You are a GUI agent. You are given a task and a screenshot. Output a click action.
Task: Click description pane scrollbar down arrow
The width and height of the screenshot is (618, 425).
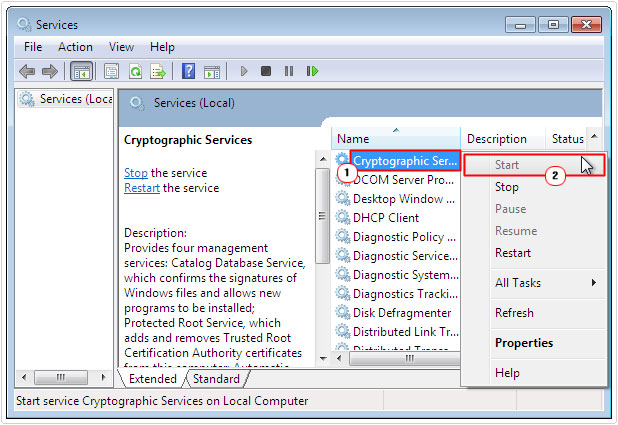[x=323, y=359]
